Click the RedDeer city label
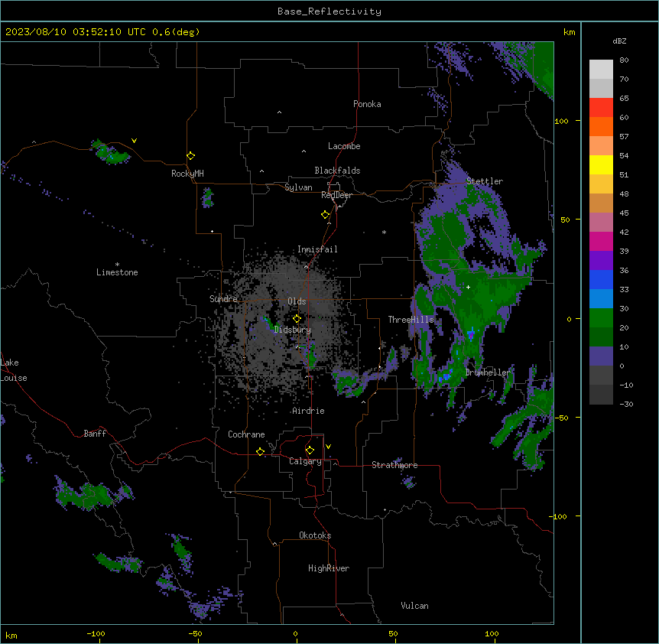Image resolution: width=659 pixels, height=644 pixels. coord(336,195)
